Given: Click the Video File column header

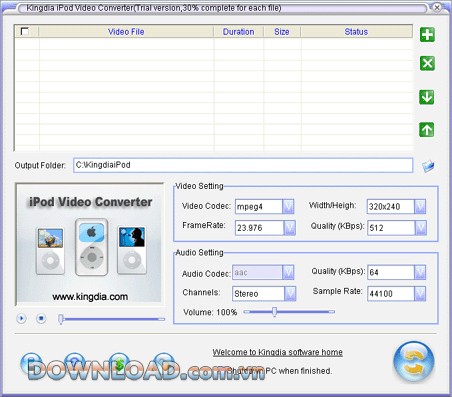Looking at the screenshot, I should [x=126, y=32].
